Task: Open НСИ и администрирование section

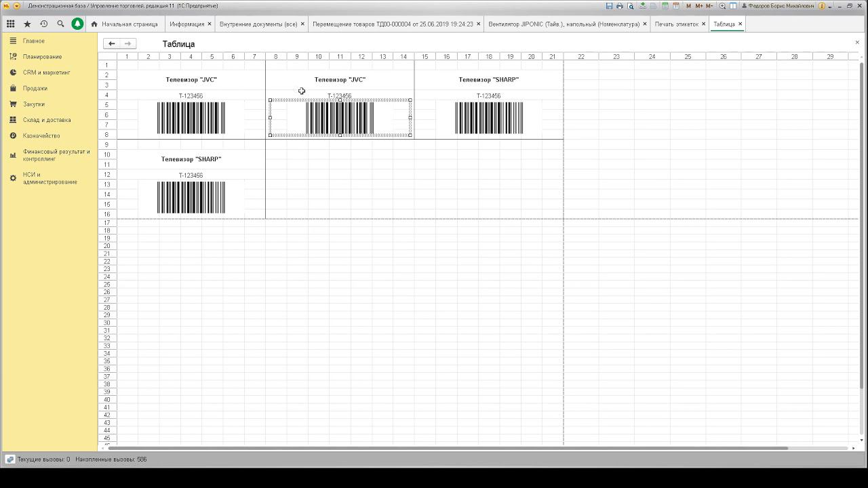Action: [50, 178]
